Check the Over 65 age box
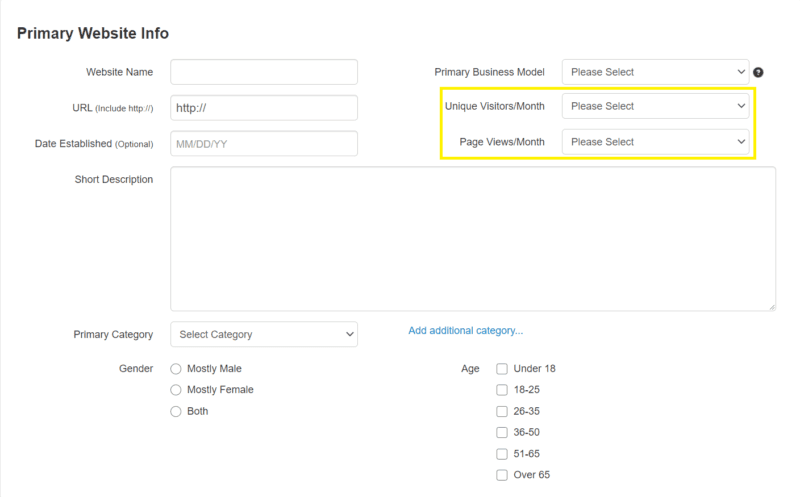Image resolution: width=800 pixels, height=497 pixels. click(502, 475)
